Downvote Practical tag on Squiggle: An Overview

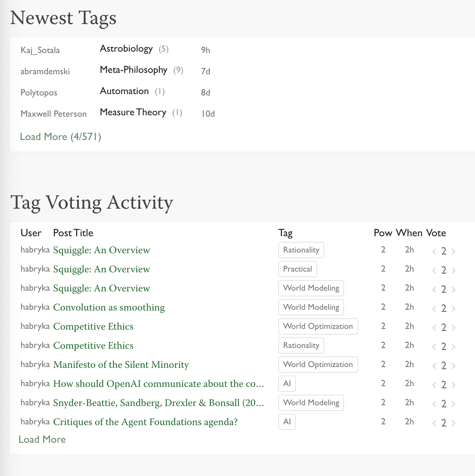click(434, 271)
